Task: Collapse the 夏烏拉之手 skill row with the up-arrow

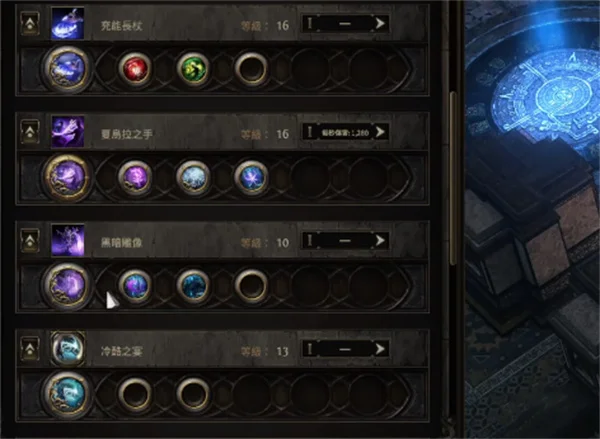Action: 30,132
